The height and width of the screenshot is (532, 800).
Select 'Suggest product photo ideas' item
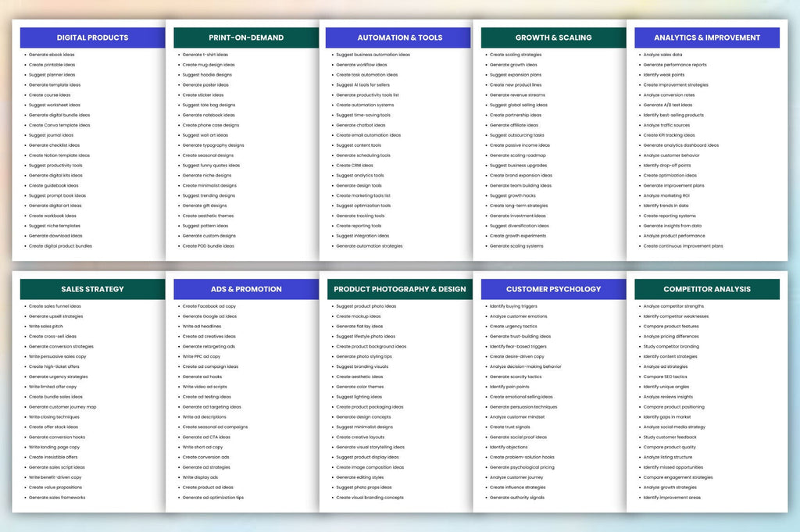point(366,306)
